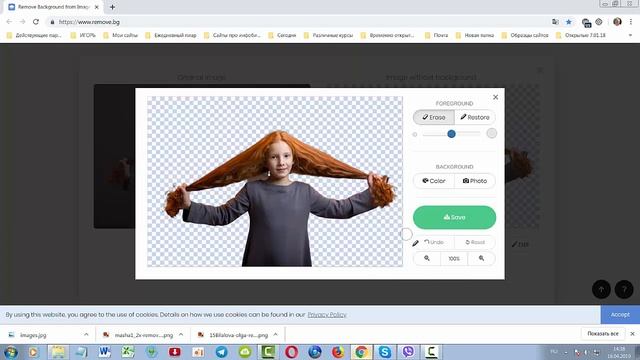Screen dimensions: 640x360
Task: Zoom in with the plus magnifier
Action: [x=481, y=258]
